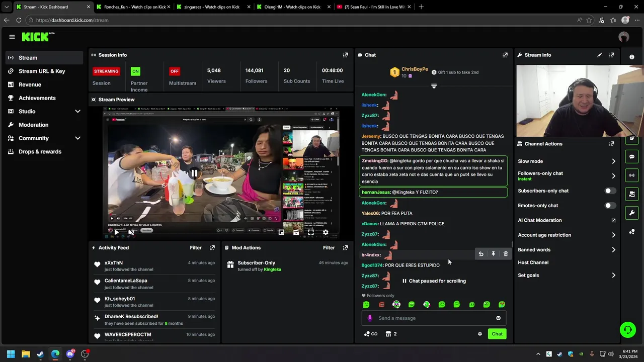Open the info icon in the right sidebar
The width and height of the screenshot is (644, 362).
[632, 57]
